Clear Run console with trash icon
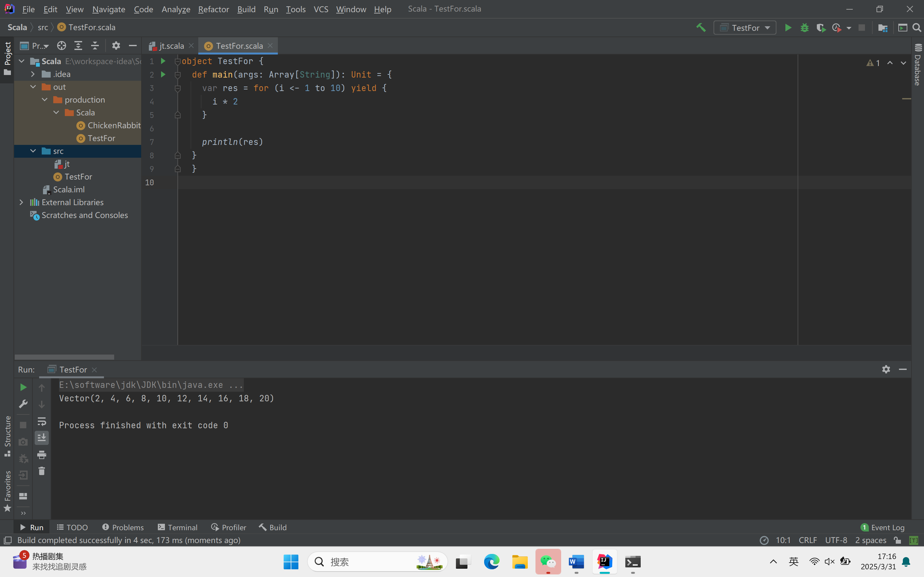The height and width of the screenshot is (577, 924). (x=42, y=471)
